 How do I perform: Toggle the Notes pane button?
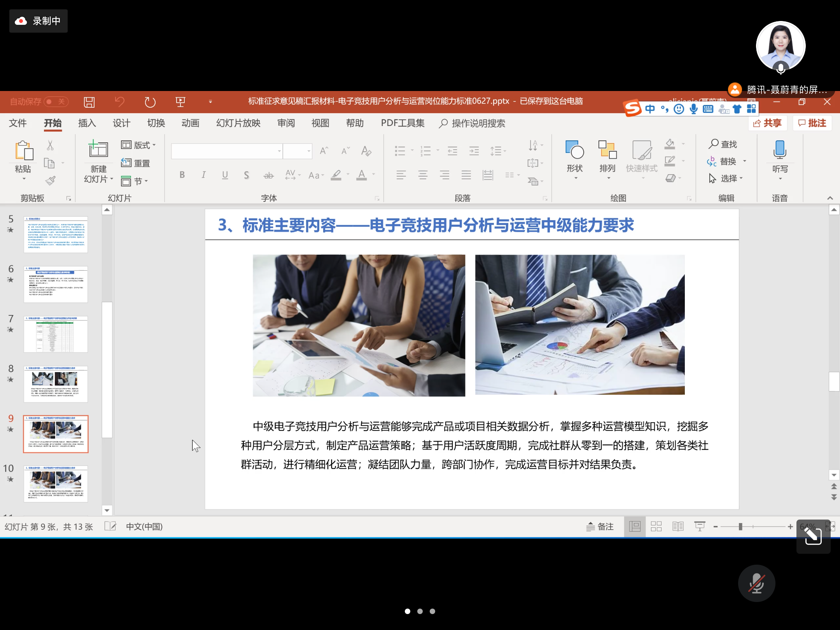point(600,527)
